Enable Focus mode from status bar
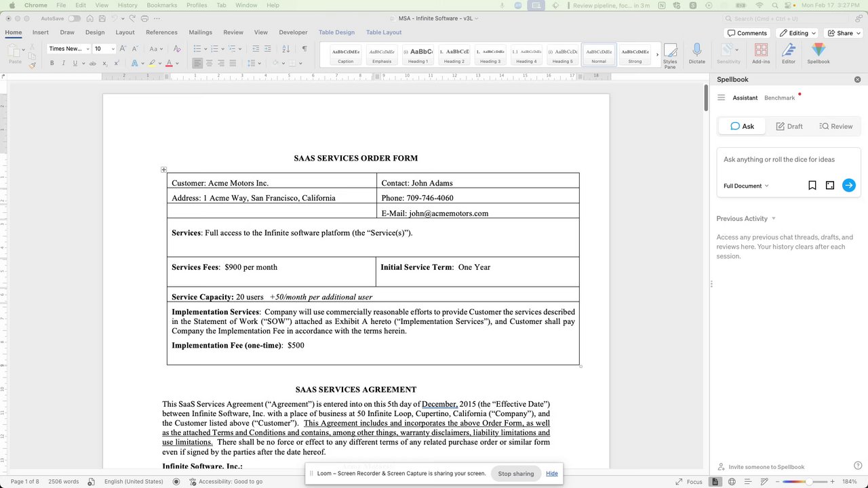The image size is (868, 488). click(x=689, y=481)
